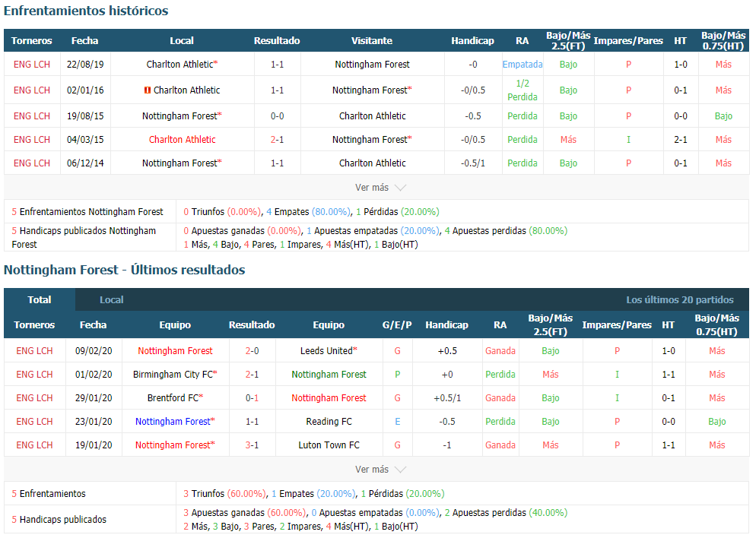Select 1/2 Perdida RA cell
The width and height of the screenshot is (756, 538).
[523, 90]
